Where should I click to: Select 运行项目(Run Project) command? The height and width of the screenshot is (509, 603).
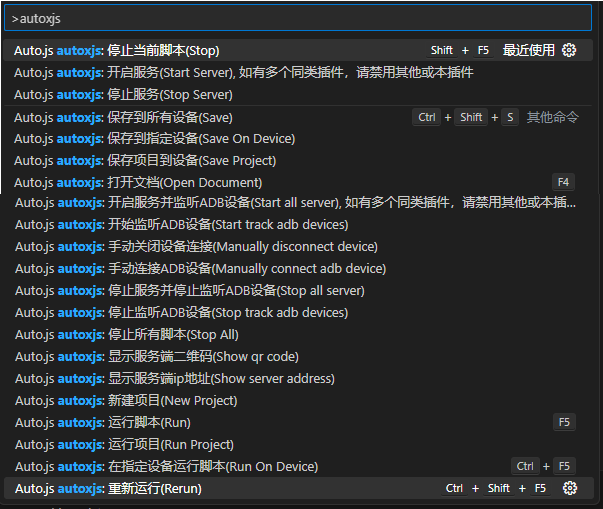pos(298,444)
